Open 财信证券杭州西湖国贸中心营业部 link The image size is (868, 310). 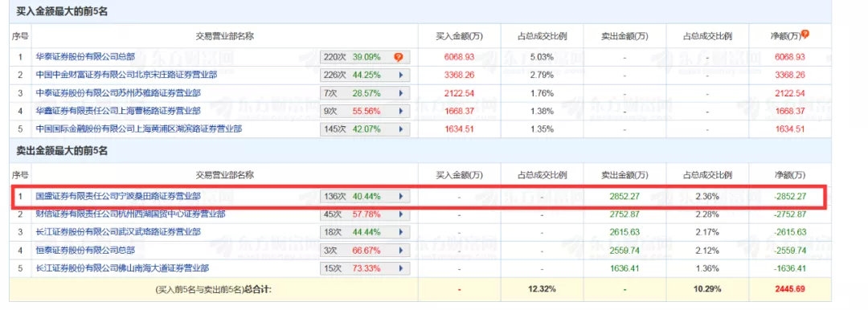pos(130,214)
